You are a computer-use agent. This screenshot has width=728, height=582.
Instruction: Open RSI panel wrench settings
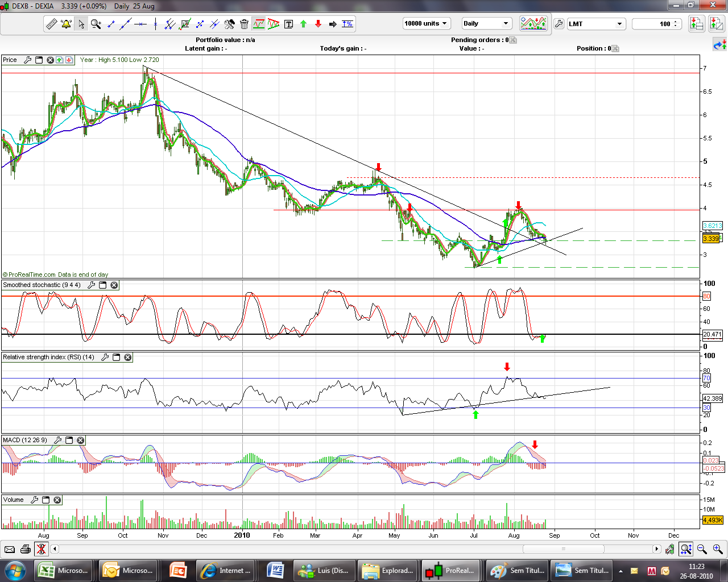(105, 357)
